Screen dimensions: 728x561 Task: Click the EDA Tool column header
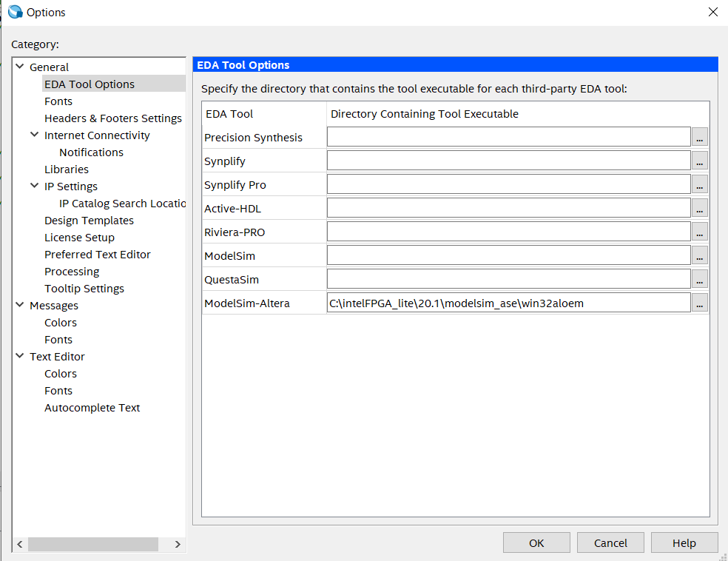[x=264, y=114]
